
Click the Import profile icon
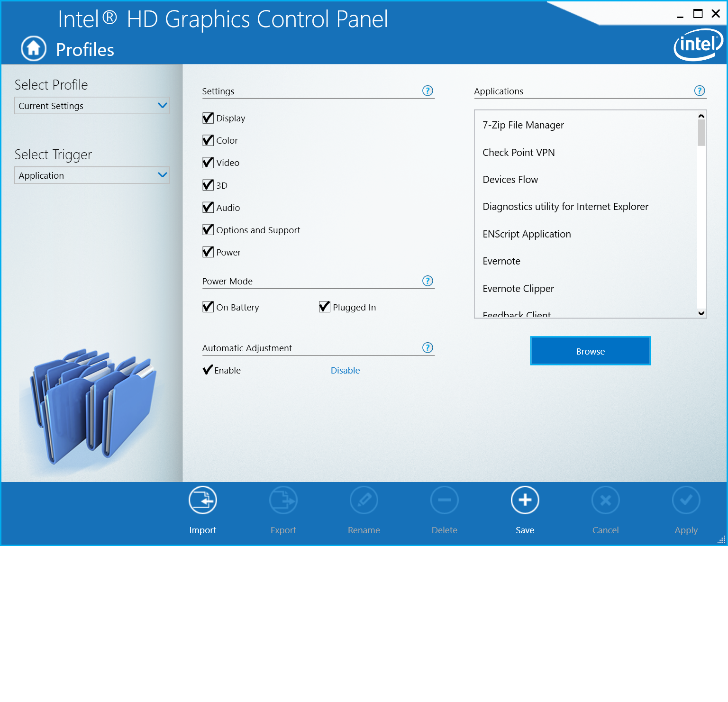202,501
